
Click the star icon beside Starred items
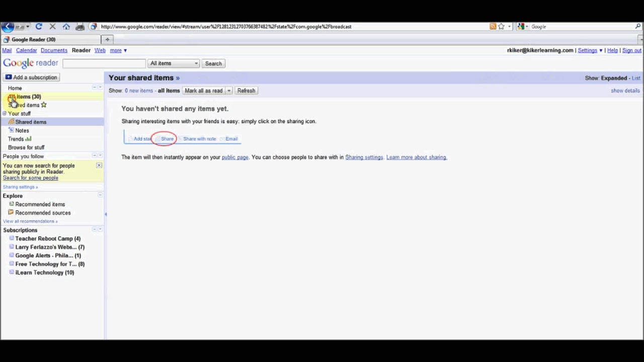[x=44, y=105]
